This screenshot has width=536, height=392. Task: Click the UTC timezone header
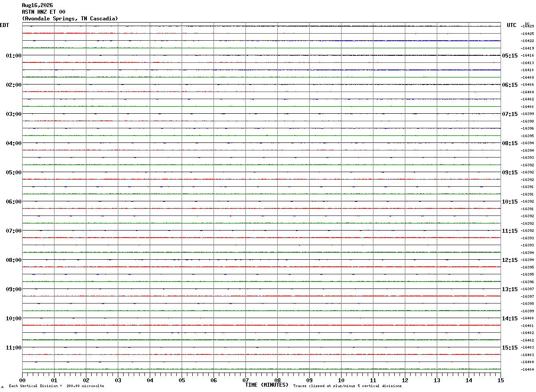coord(512,25)
